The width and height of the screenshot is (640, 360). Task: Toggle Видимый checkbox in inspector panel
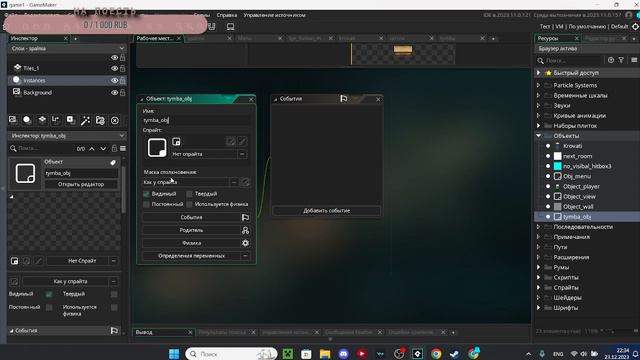[x=49, y=294]
